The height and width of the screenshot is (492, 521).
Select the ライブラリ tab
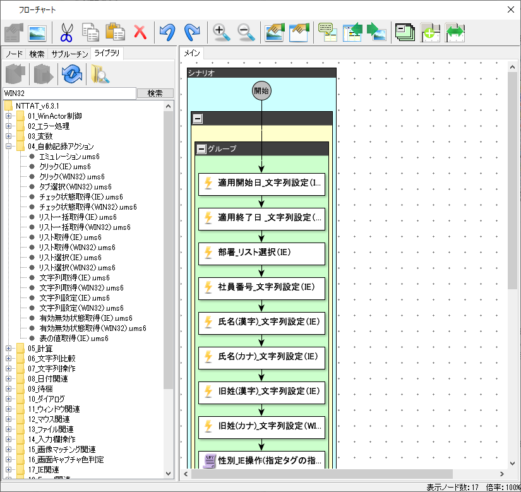(x=107, y=53)
